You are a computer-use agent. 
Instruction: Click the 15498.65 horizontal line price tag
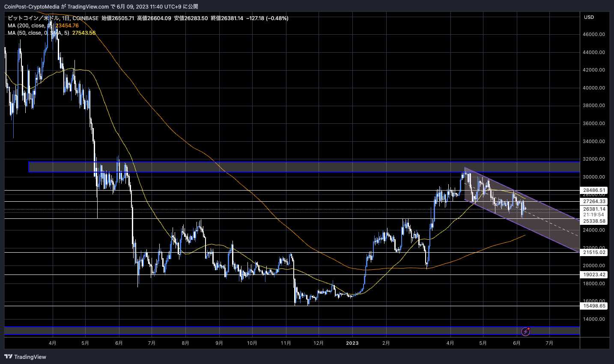[x=594, y=306]
